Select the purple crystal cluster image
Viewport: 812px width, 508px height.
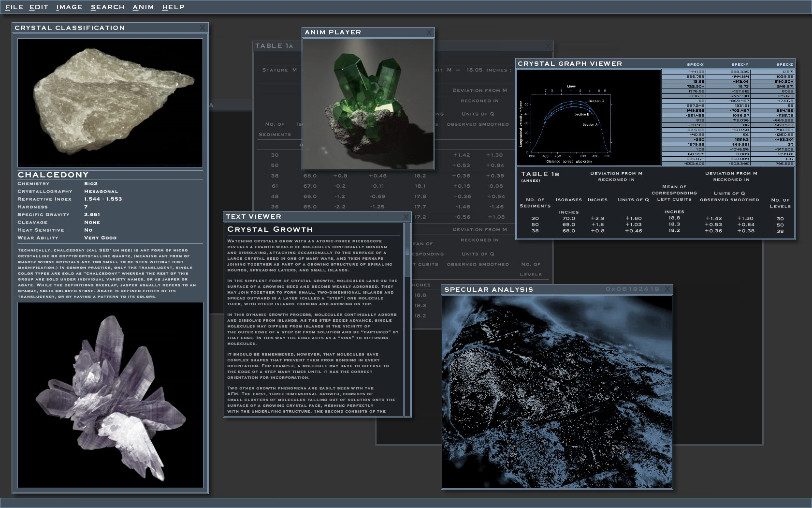[110, 395]
